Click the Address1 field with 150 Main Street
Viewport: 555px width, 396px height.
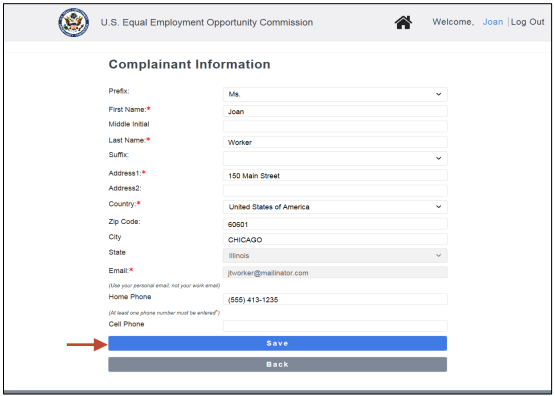coord(335,175)
